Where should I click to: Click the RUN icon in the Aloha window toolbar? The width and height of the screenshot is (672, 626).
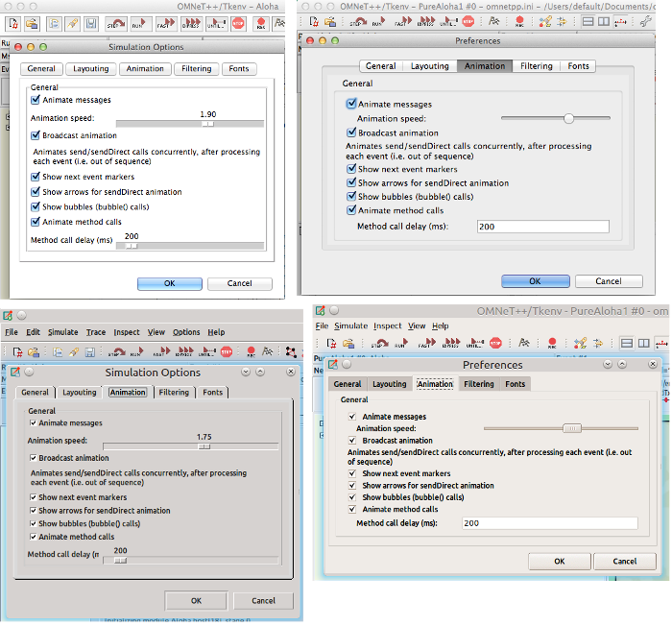[x=140, y=23]
